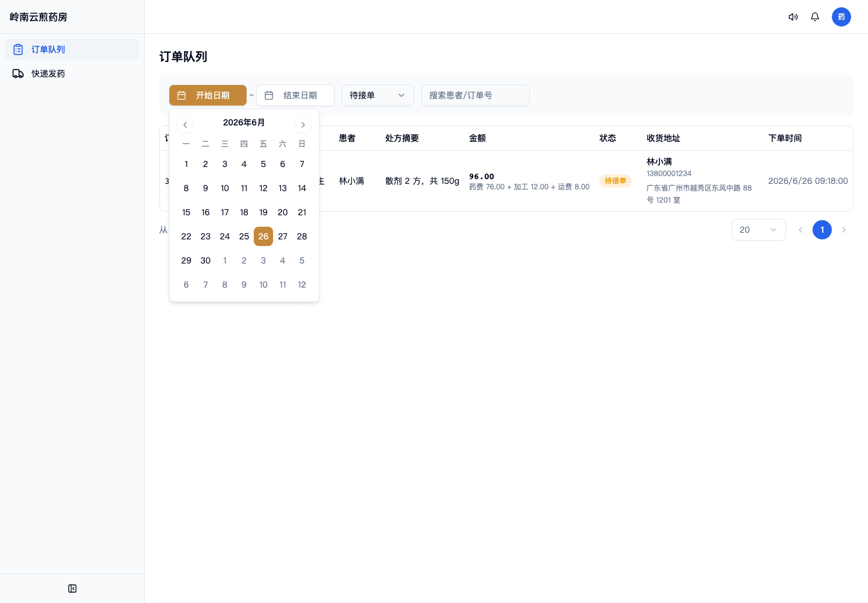
Task: Click the 2026年6月 calendar header
Action: (244, 122)
